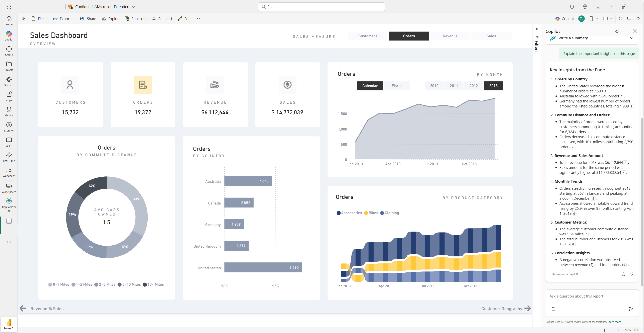Switch the Orders chart to Fiscal view
644x333 pixels.
tap(396, 86)
